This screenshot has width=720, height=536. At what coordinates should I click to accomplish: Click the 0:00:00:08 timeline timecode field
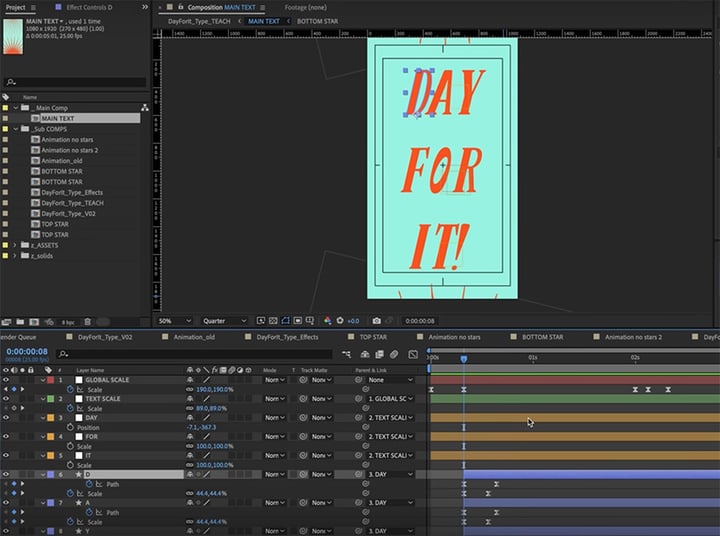[x=27, y=352]
